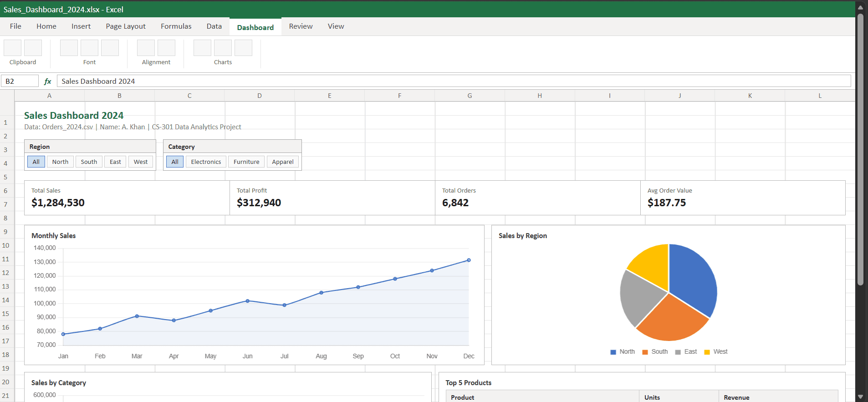Click the Name Box showing B2
868x402 pixels.
coord(20,81)
